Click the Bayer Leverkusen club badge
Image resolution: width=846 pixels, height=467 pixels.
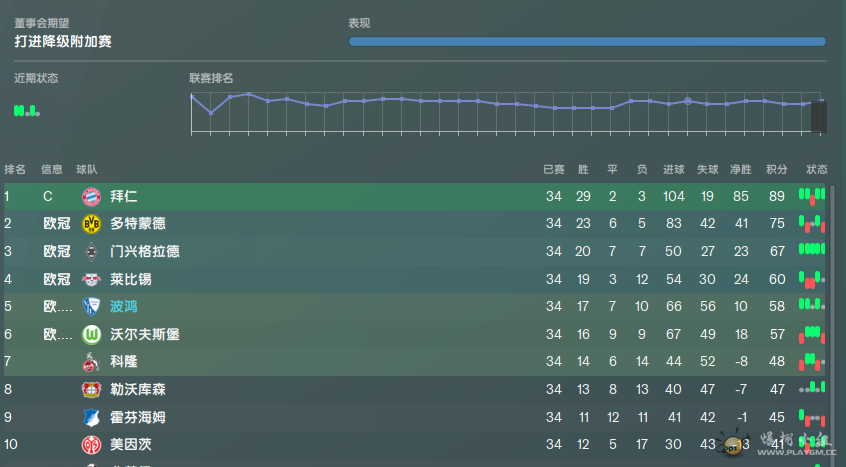coord(92,389)
